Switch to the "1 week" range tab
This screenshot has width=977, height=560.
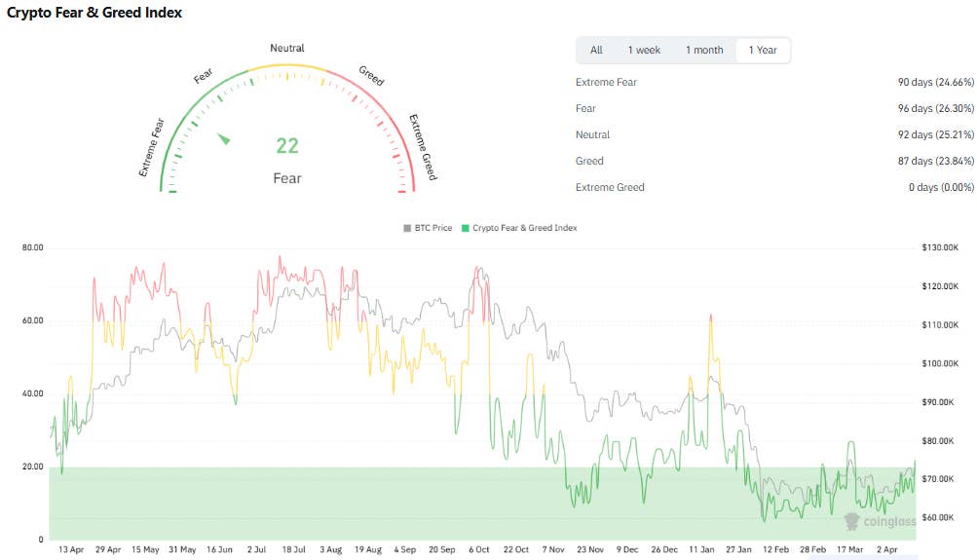644,50
